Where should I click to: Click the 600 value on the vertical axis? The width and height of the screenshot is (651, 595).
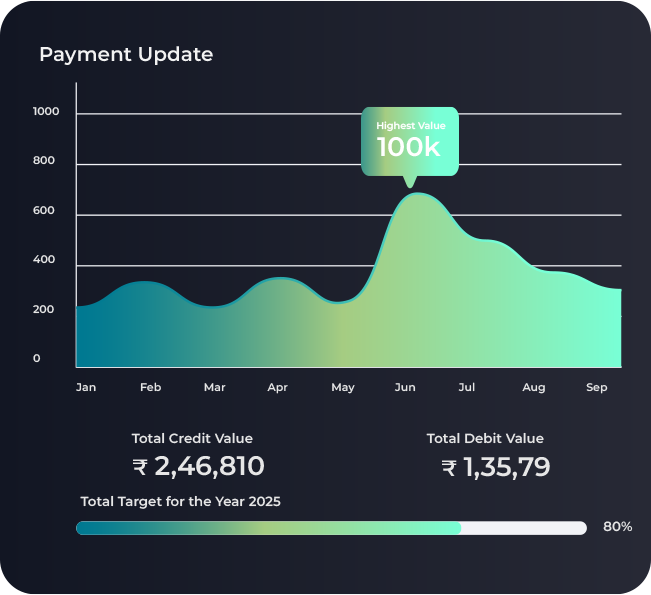click(x=42, y=212)
